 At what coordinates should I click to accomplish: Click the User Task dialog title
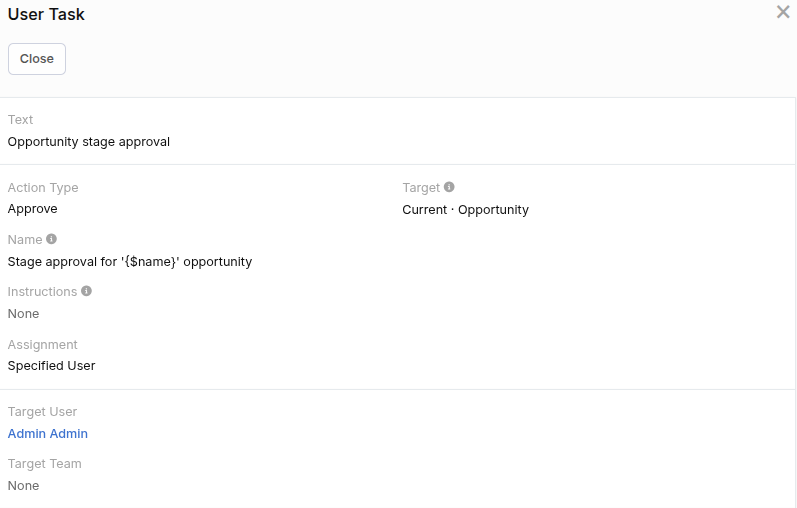46,14
